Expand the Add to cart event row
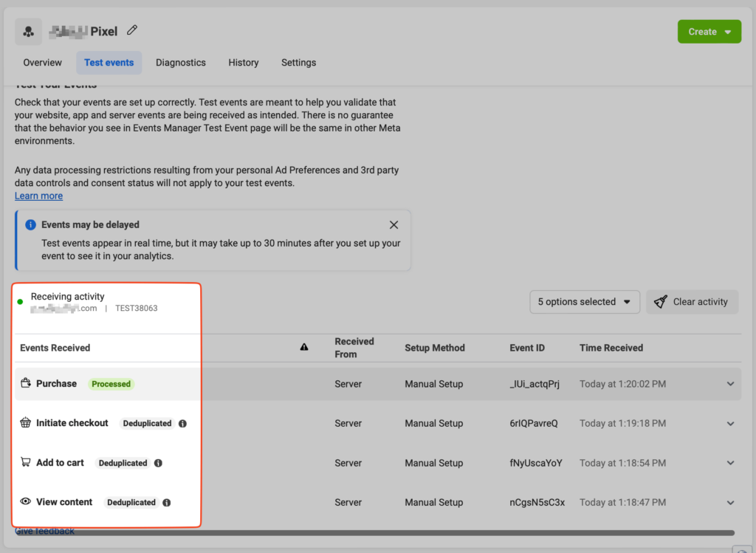 (x=730, y=463)
